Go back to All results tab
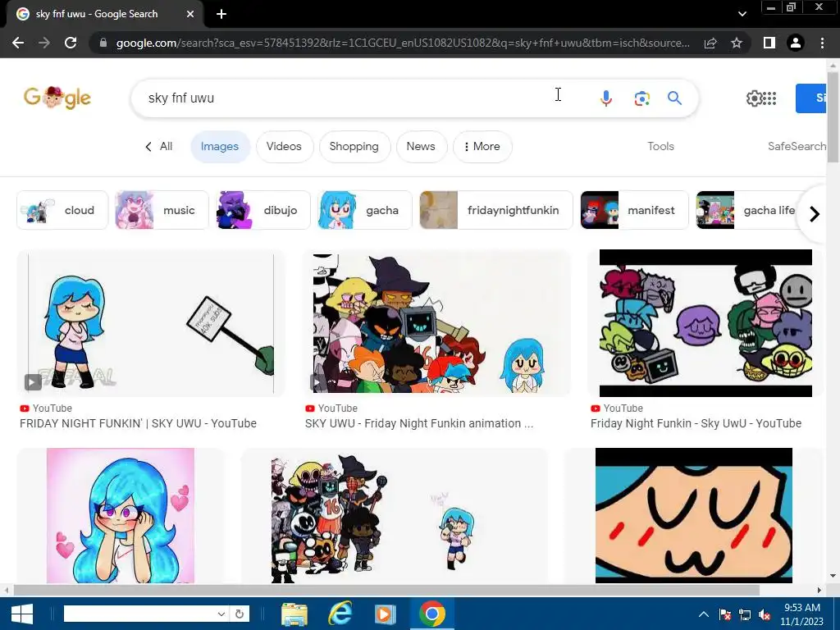The image size is (840, 630). pyautogui.click(x=158, y=146)
